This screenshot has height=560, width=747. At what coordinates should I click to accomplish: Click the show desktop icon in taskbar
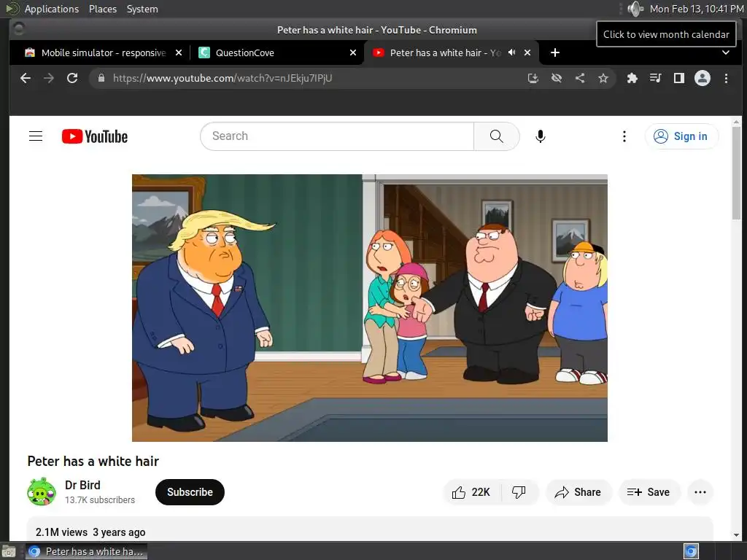pyautogui.click(x=9, y=551)
